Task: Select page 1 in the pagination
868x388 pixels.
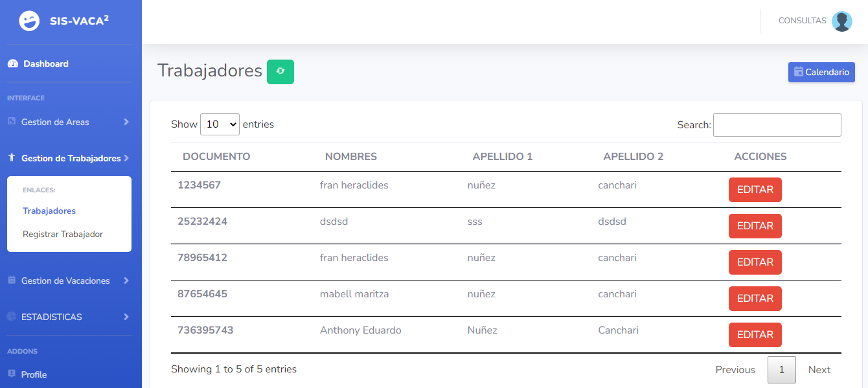Action: 782,369
